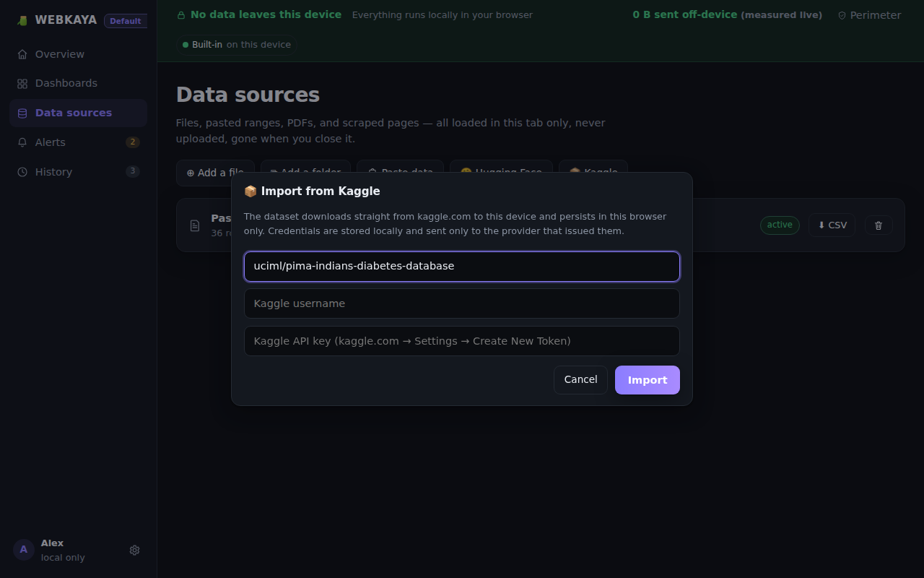Click the Perimeter shield button
Viewport: 924px width, 578px height.
[870, 15]
